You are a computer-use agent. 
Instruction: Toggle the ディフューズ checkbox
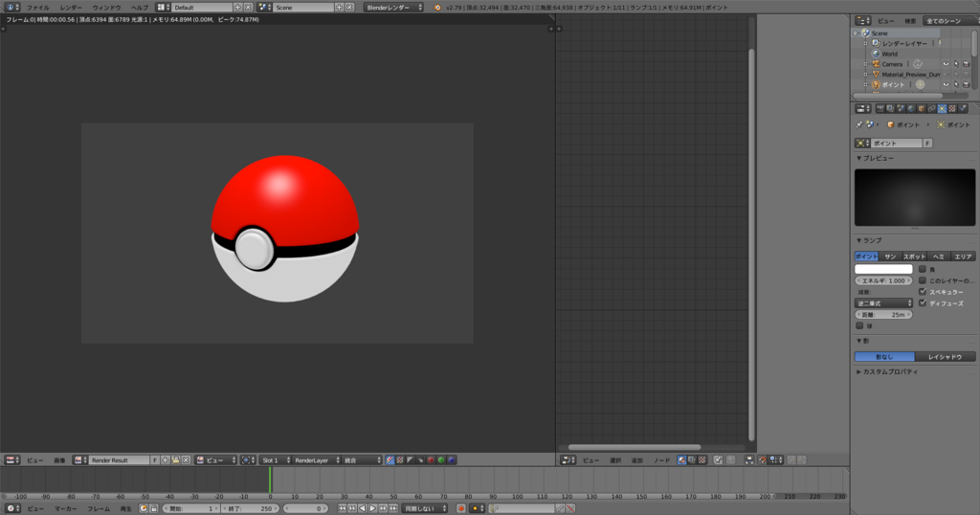(923, 302)
